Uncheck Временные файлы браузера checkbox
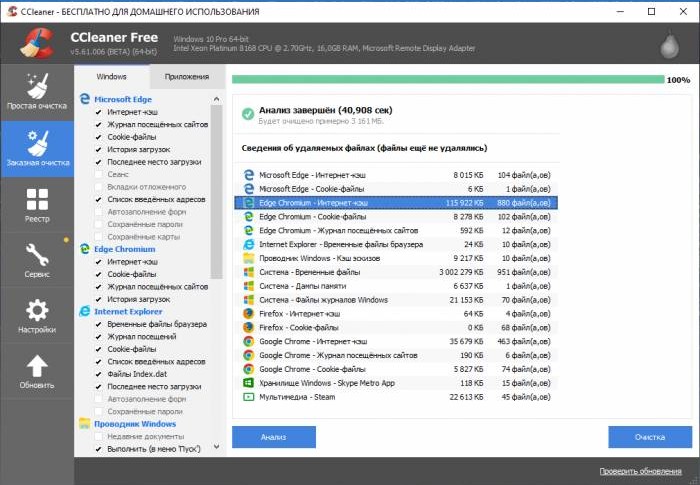 [99, 324]
